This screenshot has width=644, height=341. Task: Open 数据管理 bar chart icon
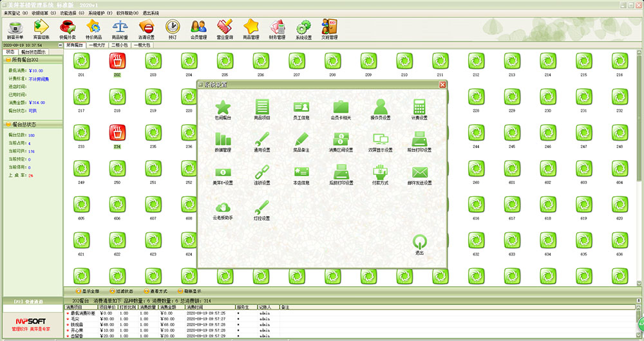coord(223,140)
